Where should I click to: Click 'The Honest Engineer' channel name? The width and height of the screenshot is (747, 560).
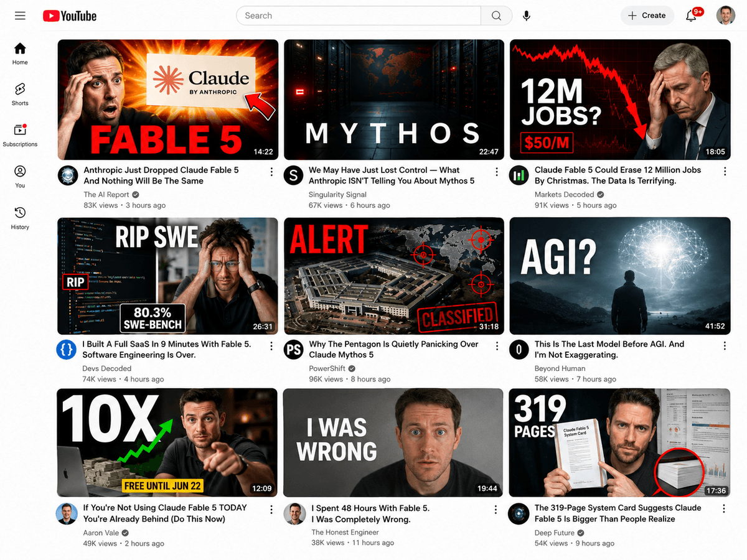pyautogui.click(x=345, y=533)
